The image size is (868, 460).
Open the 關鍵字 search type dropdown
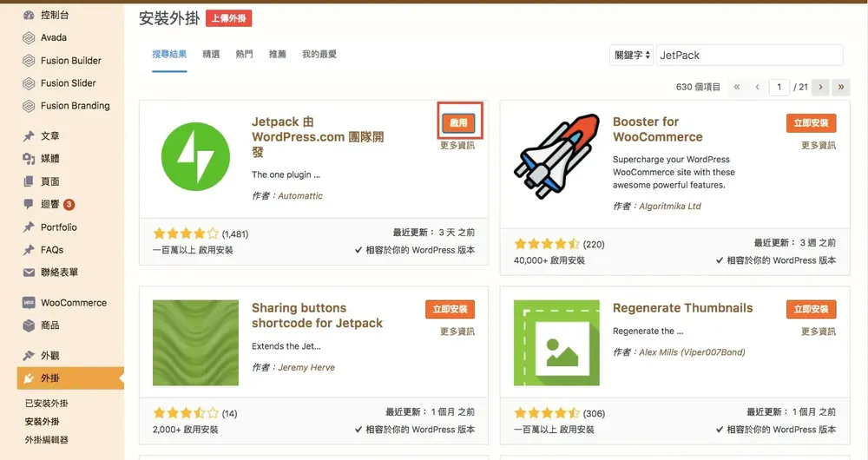pyautogui.click(x=632, y=56)
